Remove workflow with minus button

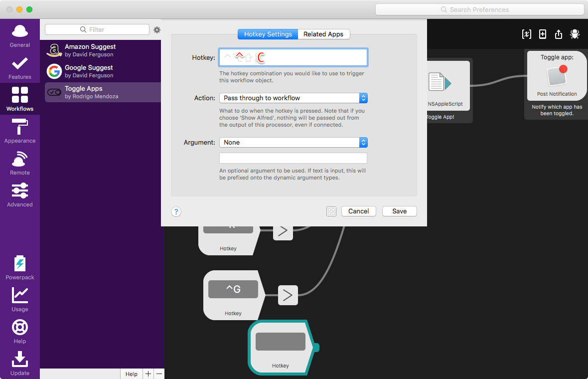click(159, 374)
